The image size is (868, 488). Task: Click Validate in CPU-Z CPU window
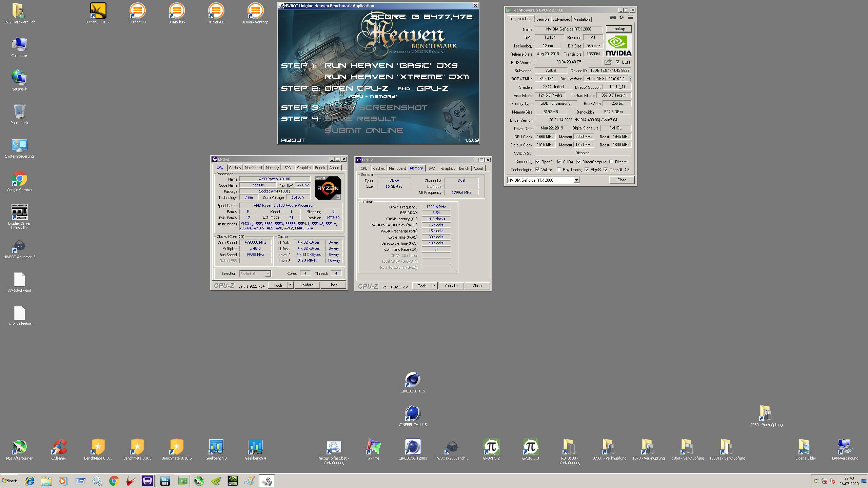(307, 285)
